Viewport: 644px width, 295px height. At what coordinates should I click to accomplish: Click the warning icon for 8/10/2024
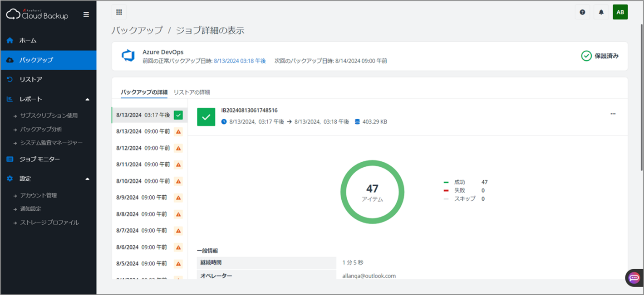point(178,181)
